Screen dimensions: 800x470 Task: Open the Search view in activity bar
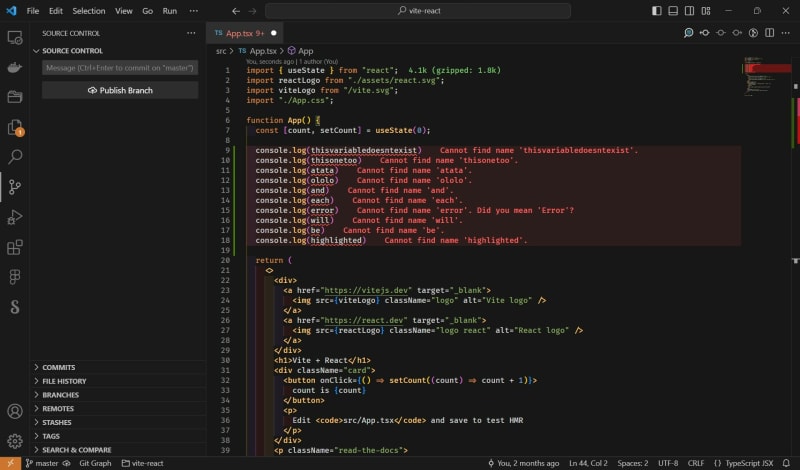point(15,157)
